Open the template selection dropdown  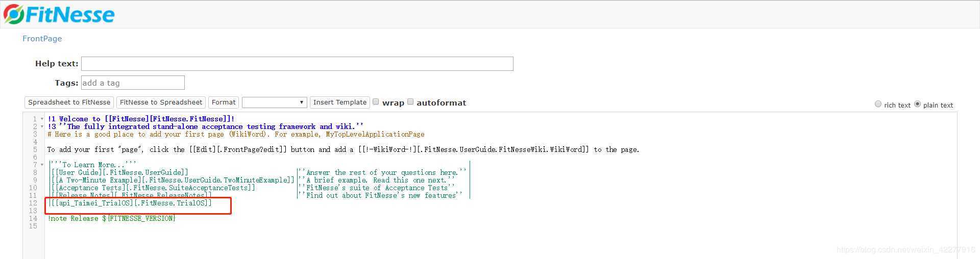pos(275,102)
